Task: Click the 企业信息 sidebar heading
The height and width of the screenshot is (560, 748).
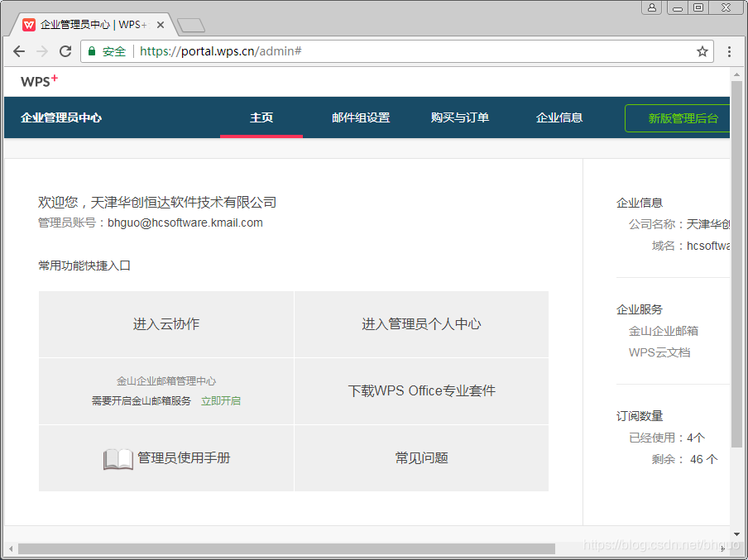Action: (640, 203)
